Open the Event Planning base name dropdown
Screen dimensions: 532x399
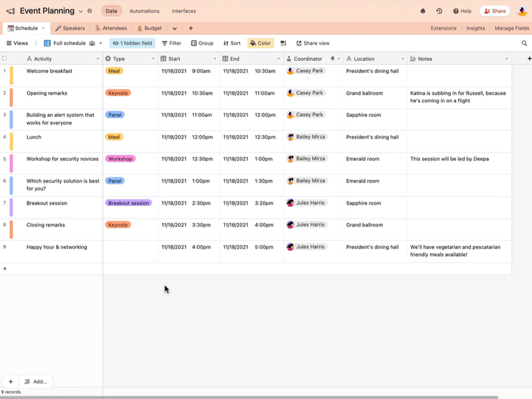coord(81,11)
